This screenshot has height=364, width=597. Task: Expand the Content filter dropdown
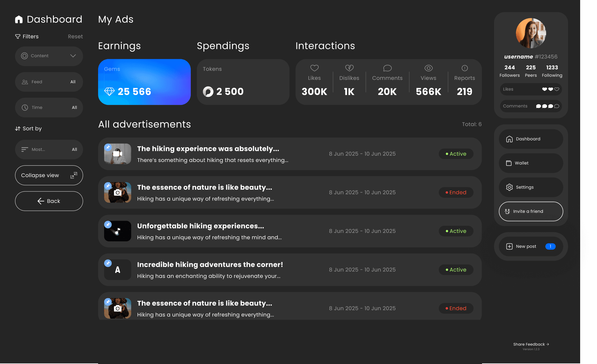pyautogui.click(x=49, y=56)
